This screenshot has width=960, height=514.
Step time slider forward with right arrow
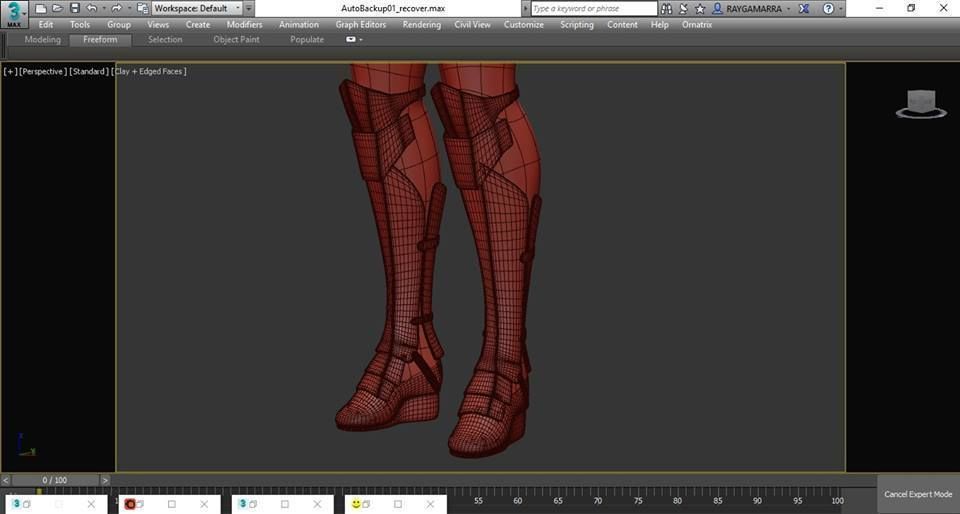click(x=105, y=480)
